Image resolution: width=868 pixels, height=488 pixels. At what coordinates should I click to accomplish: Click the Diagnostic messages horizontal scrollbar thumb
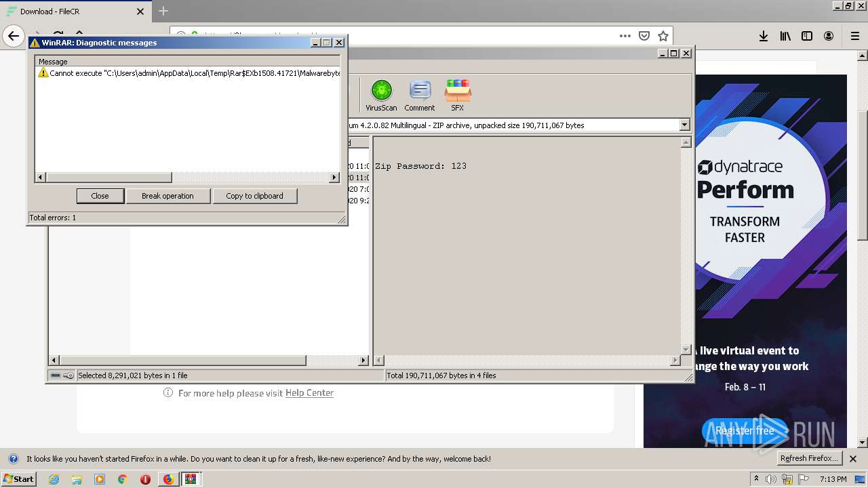click(x=108, y=178)
